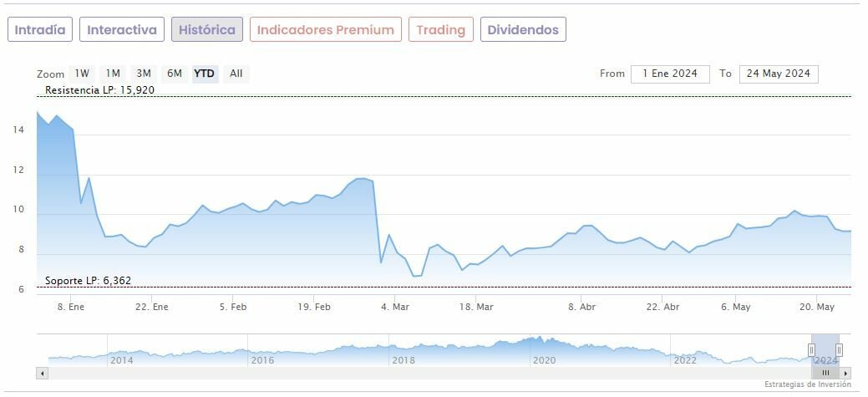The width and height of the screenshot is (868, 397).
Task: Click the Estrategias de Inversión credit link
Action: point(807,384)
